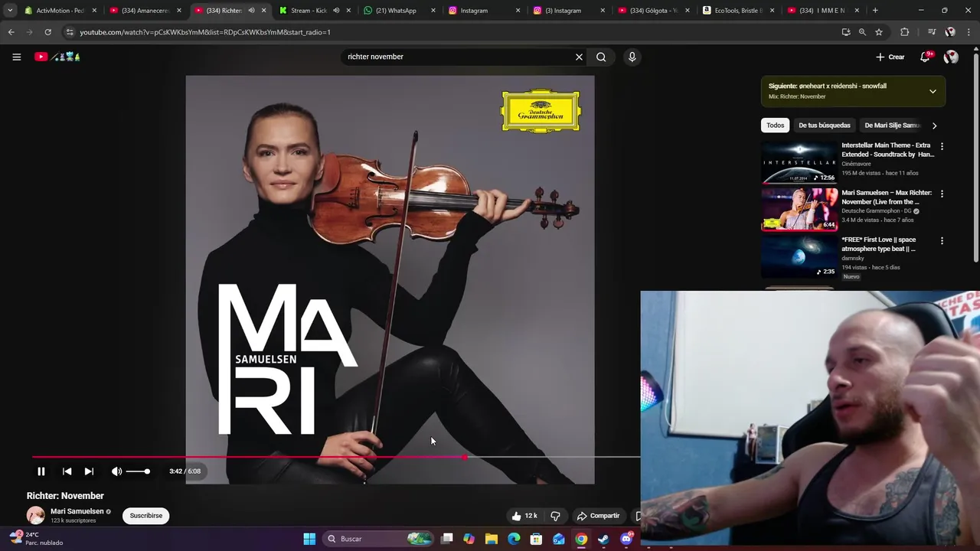Image resolution: width=980 pixels, height=551 pixels.
Task: Open the Windows Start menu
Action: point(309,539)
